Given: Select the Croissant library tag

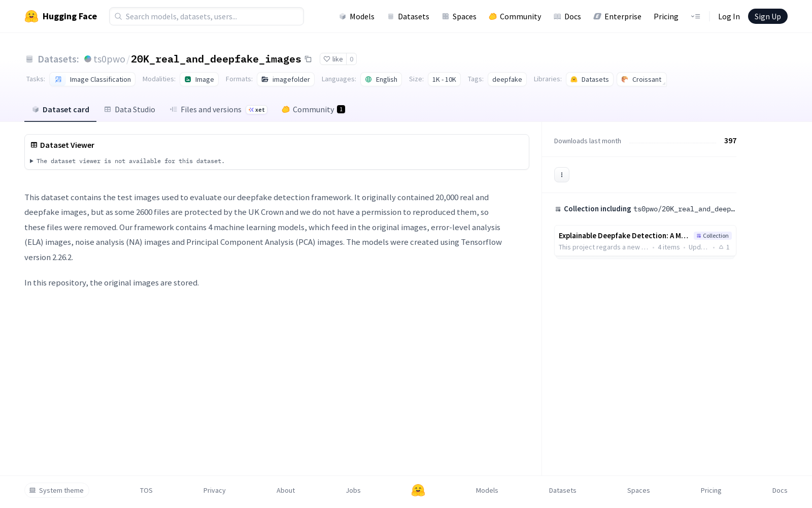Looking at the screenshot, I should 641,79.
